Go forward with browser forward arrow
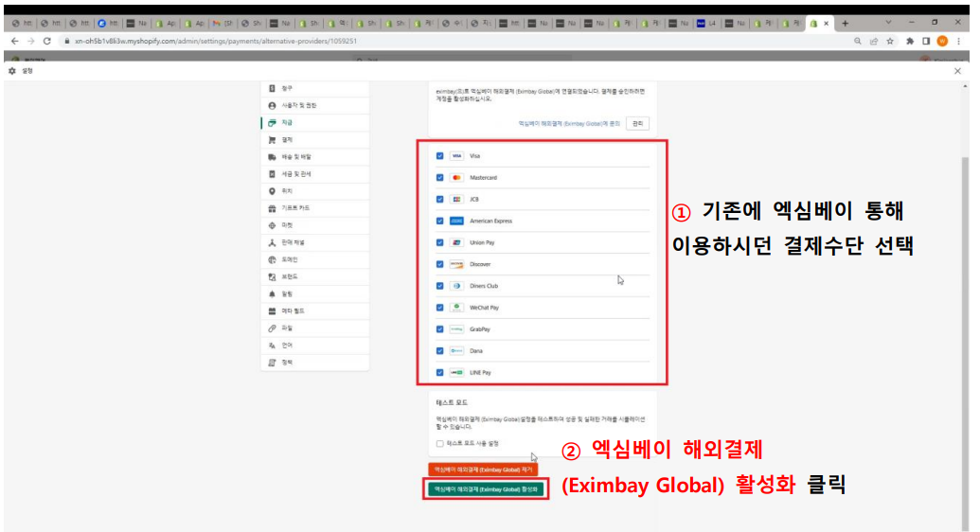980x532 pixels. pos(30,41)
